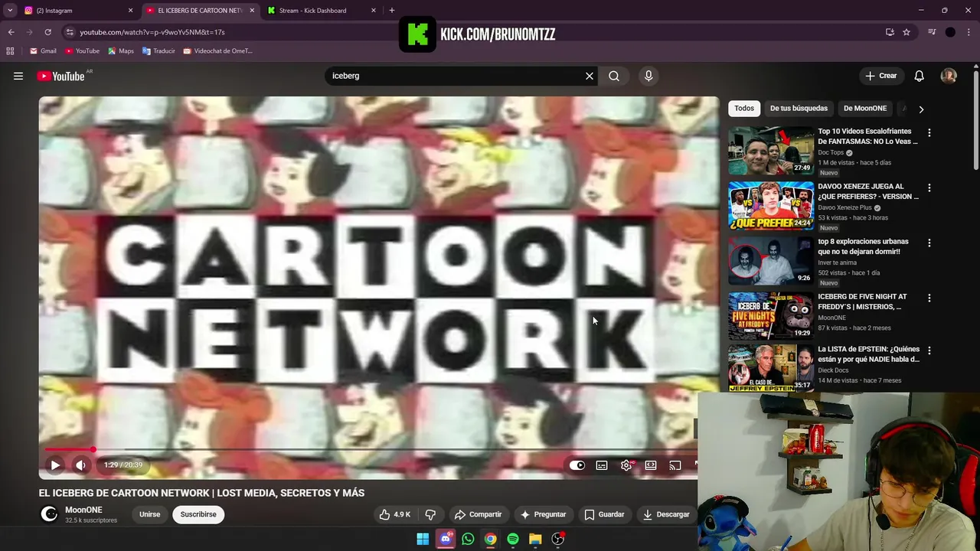Go back in browser history

(11, 32)
